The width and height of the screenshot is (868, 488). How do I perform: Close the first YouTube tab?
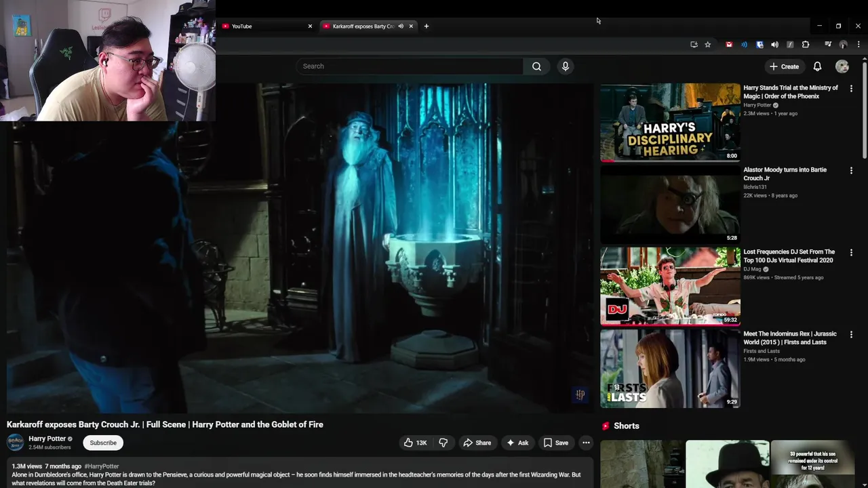pyautogui.click(x=310, y=26)
